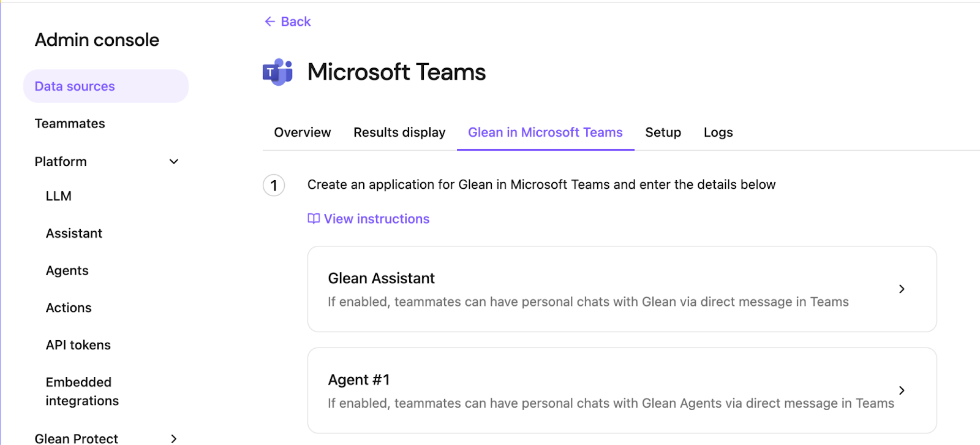
Task: Select the Glean in Microsoft Teams tab
Action: (545, 132)
